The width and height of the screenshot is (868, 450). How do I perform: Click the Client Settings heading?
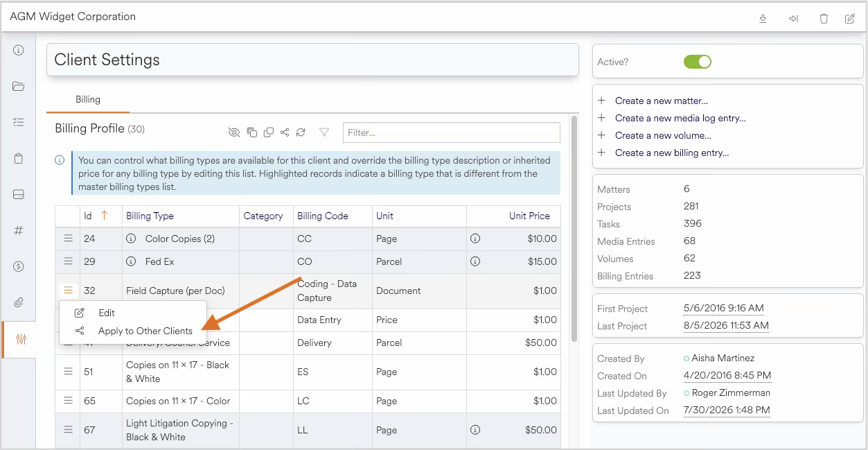point(107,60)
